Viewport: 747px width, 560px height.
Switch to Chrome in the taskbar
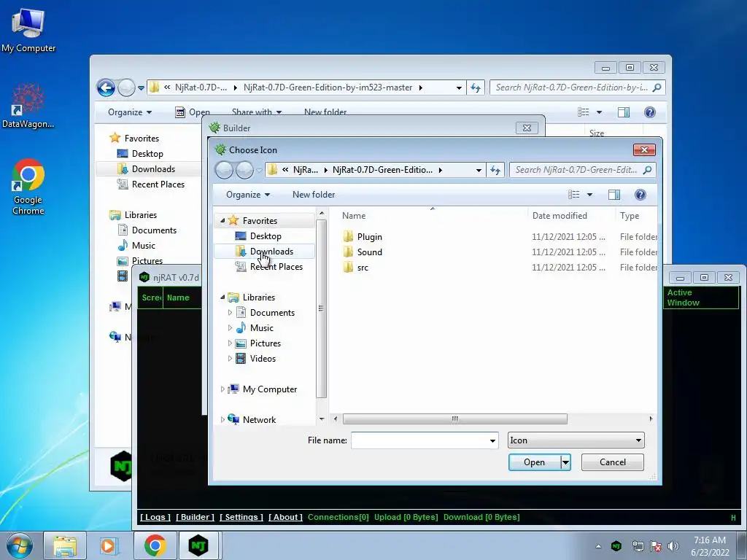tap(155, 545)
